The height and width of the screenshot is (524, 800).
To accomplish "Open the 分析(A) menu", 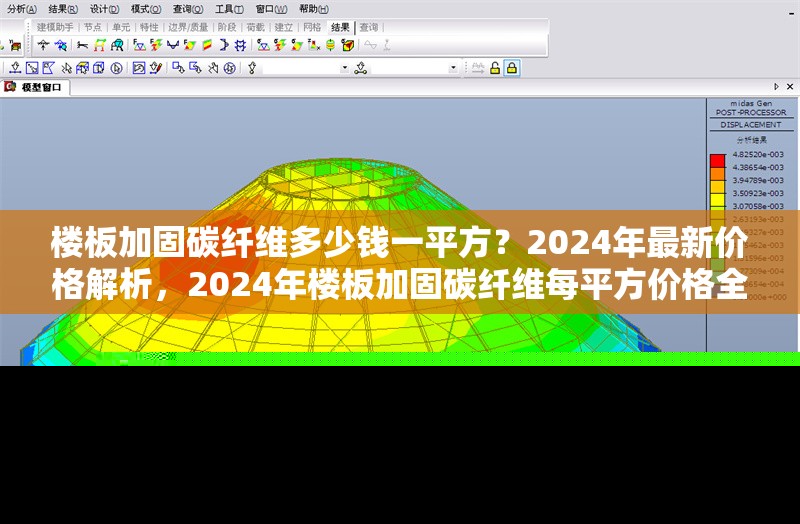I will point(22,9).
